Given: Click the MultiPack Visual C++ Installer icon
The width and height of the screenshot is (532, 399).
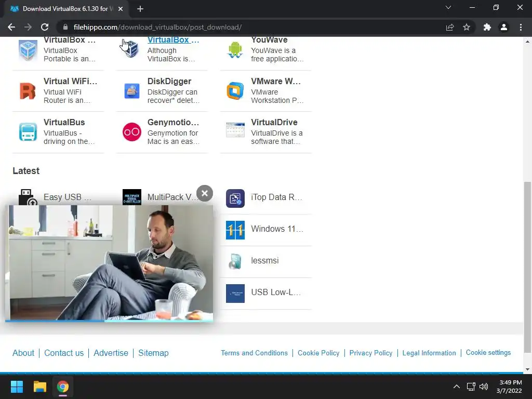Looking at the screenshot, I should 131,197.
